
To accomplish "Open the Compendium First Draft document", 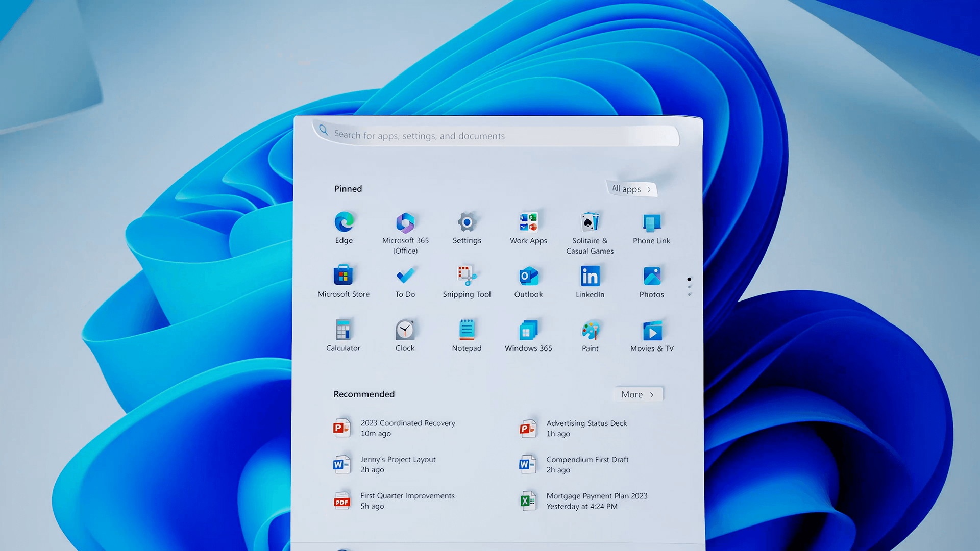I will click(x=587, y=464).
